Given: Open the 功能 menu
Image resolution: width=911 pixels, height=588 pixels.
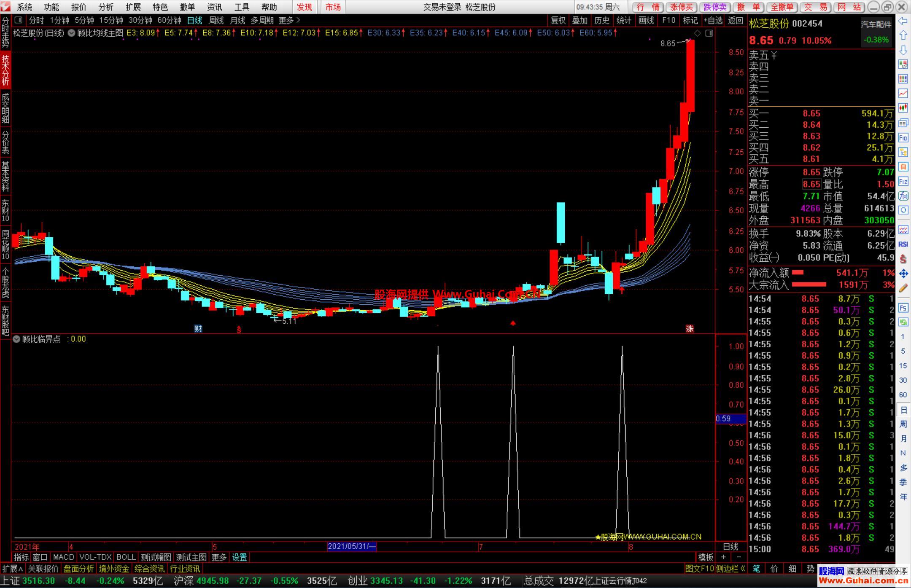Looking at the screenshot, I should click(x=51, y=7).
